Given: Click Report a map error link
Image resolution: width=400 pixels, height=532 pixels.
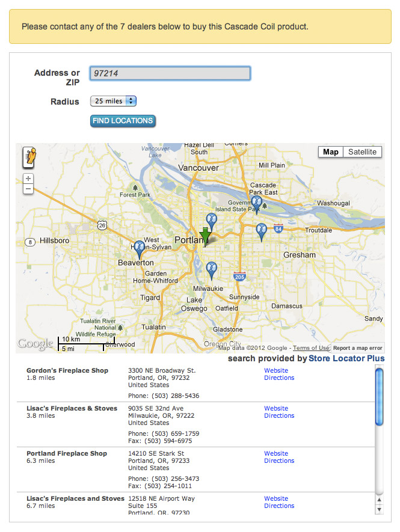Looking at the screenshot, I should point(357,348).
